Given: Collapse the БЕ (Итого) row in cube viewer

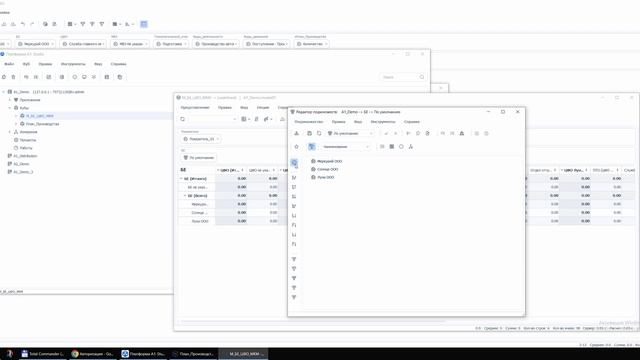Looking at the screenshot, I should coord(181,179).
